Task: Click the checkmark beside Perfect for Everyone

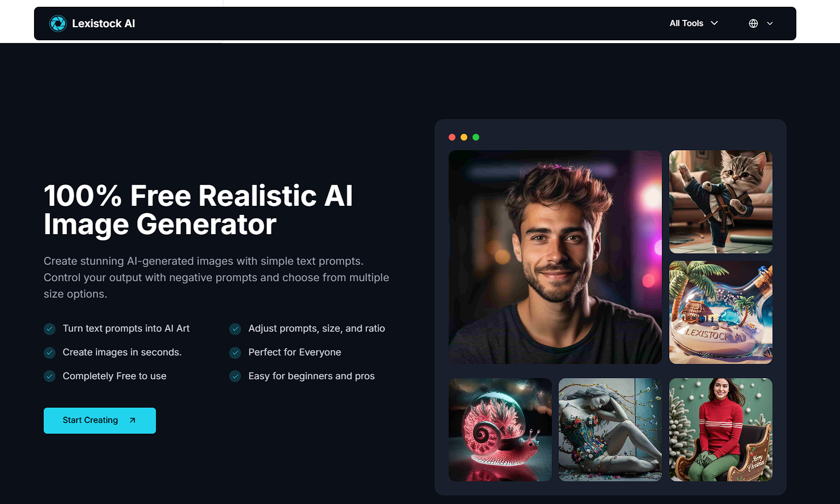Action: pos(235,353)
